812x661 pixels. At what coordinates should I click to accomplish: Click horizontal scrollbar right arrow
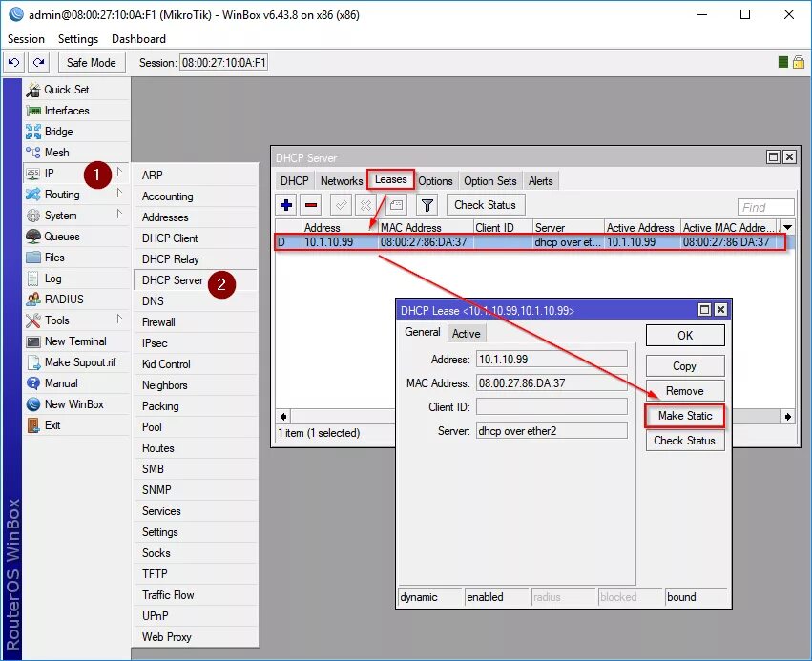(x=787, y=417)
